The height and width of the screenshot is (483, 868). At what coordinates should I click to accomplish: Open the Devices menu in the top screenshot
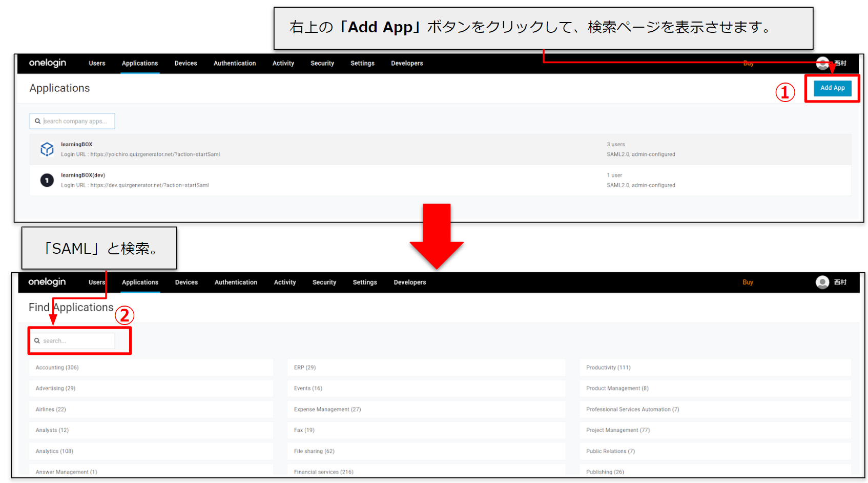click(x=185, y=63)
